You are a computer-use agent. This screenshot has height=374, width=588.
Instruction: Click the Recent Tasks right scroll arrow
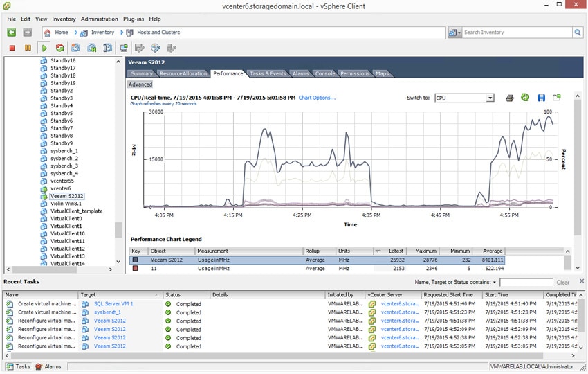tap(573, 355)
